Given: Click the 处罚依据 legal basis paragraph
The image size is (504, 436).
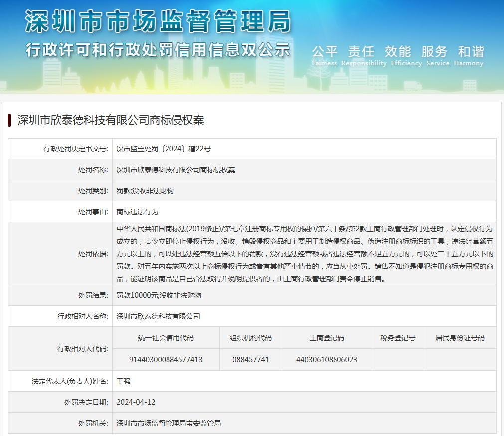Looking at the screenshot, I should [304, 254].
